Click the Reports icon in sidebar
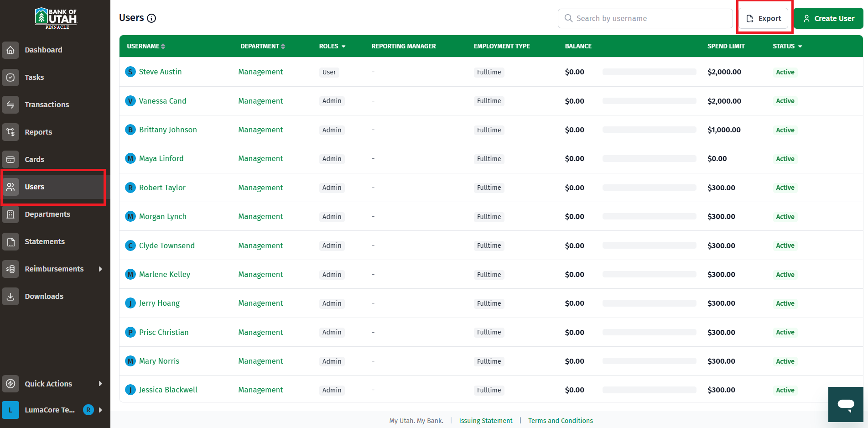 (x=10, y=132)
